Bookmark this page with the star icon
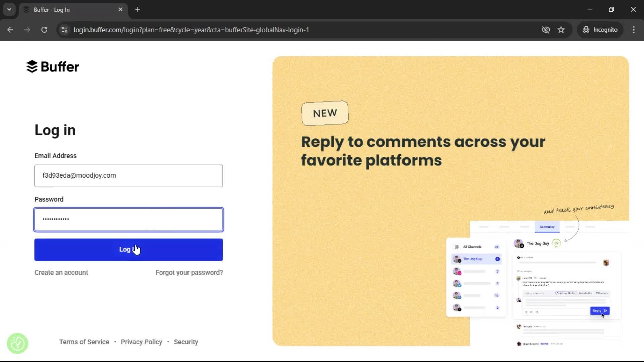This screenshot has height=362, width=644. click(561, 29)
